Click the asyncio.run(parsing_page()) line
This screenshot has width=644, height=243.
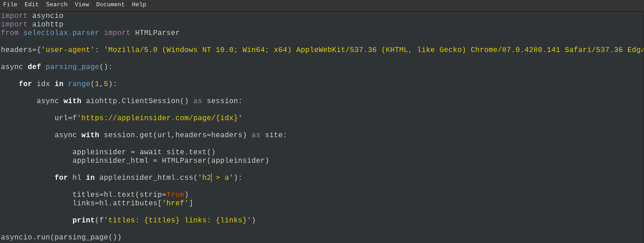click(61, 238)
